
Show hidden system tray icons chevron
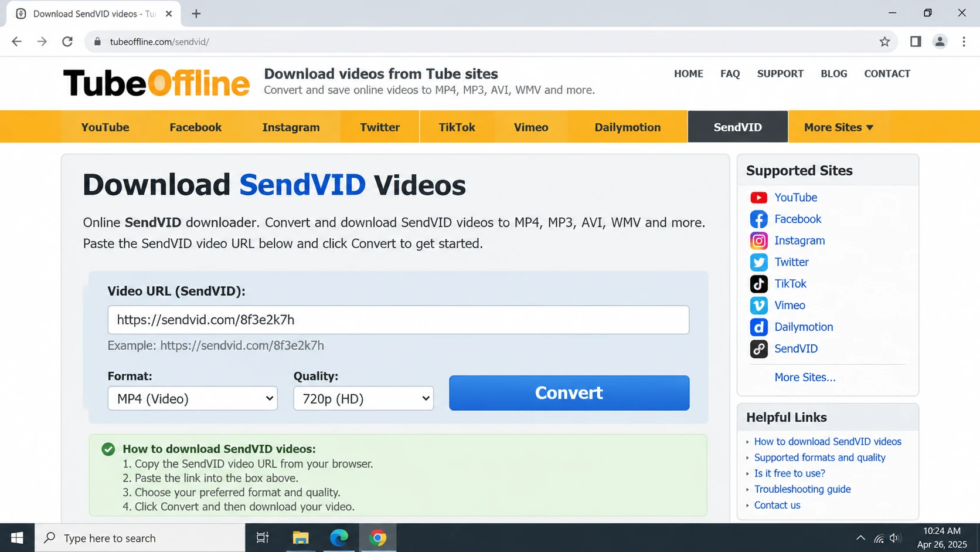(860, 538)
